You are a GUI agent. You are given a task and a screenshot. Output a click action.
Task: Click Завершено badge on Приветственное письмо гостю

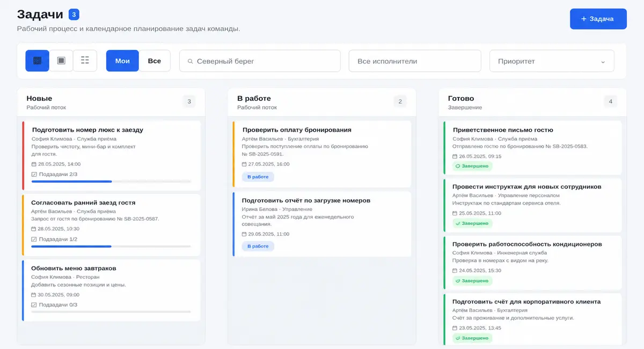pos(472,166)
